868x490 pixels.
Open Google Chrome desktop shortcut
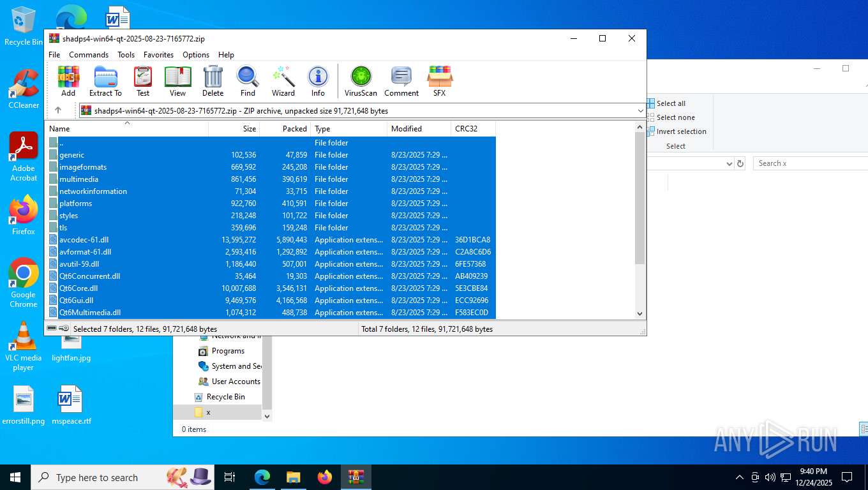click(x=24, y=283)
